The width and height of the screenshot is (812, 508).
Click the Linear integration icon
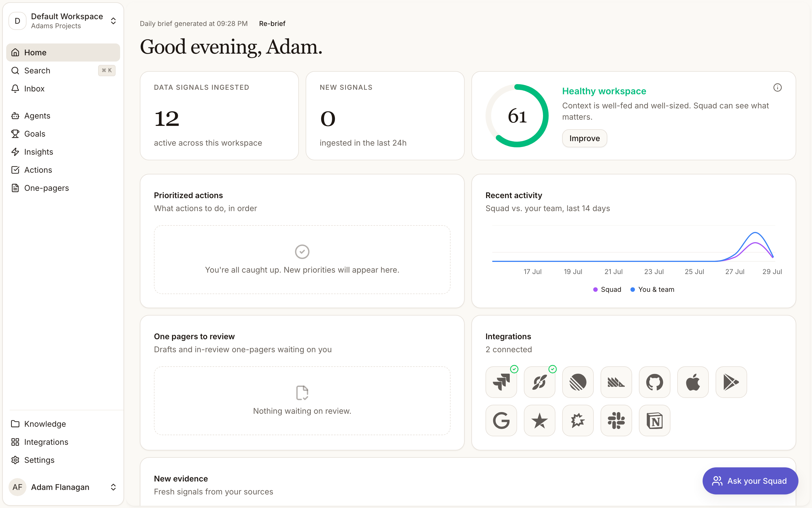pos(578,382)
